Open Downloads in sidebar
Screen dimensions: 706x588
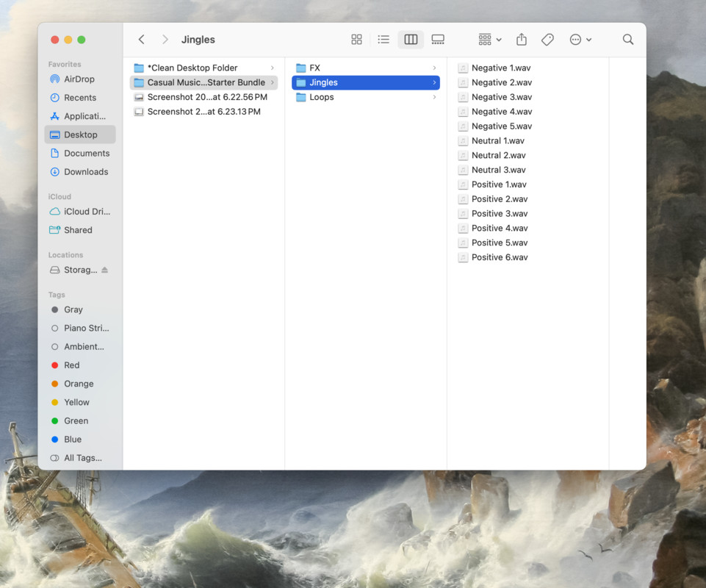click(80, 172)
